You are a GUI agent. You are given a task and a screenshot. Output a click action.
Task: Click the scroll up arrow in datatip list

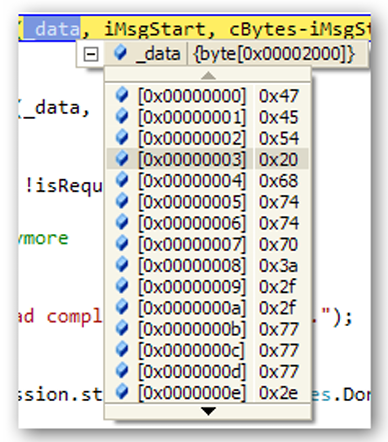(208, 76)
